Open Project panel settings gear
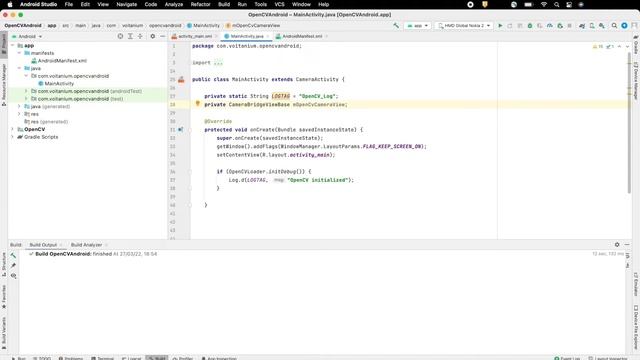Screen dimensions: 640x360 pos(153,36)
